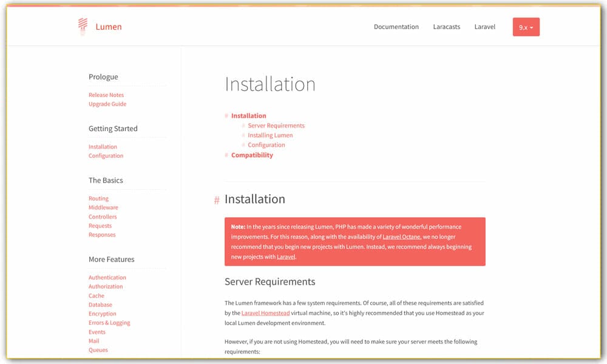Viewport: 607px width, 364px height.
Task: Select Laracasts in the top navigation
Action: [x=447, y=27]
